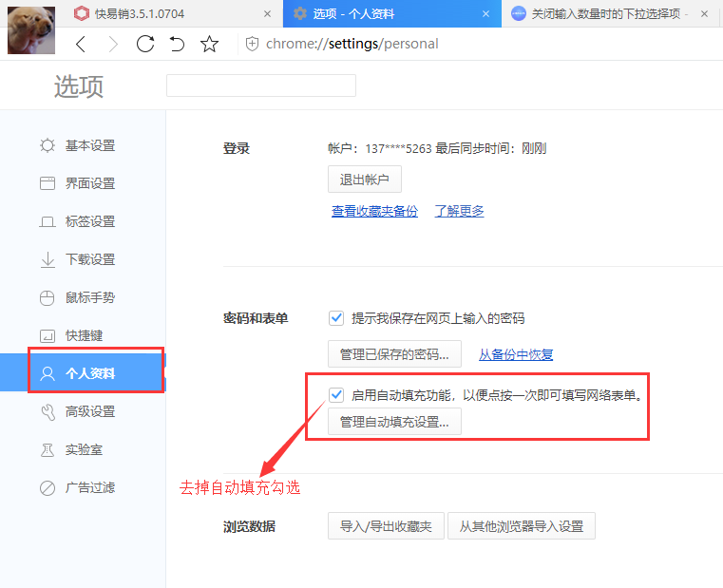Viewport: 723px width, 588px height.
Task: Click 从备份中恢复 link
Action: [x=516, y=354]
